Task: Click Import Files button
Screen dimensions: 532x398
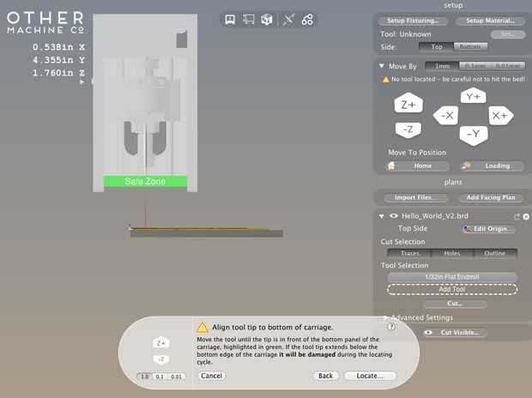Action: [416, 197]
